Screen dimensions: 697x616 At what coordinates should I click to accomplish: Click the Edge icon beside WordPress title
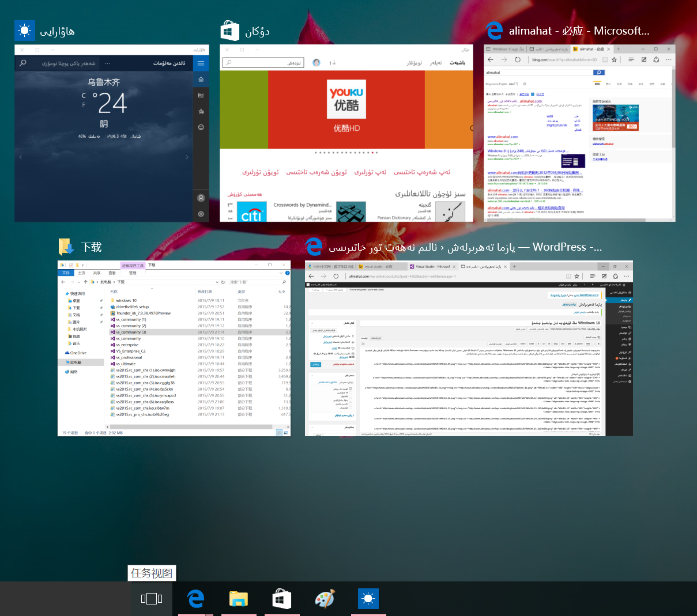click(x=314, y=247)
